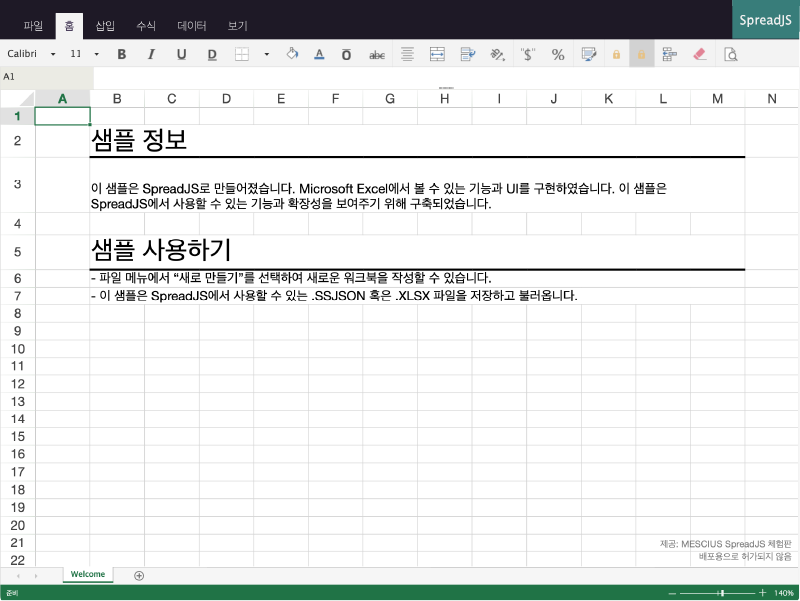Viewport: 800px width, 601px height.
Task: Toggle italic formatting
Action: (x=151, y=54)
